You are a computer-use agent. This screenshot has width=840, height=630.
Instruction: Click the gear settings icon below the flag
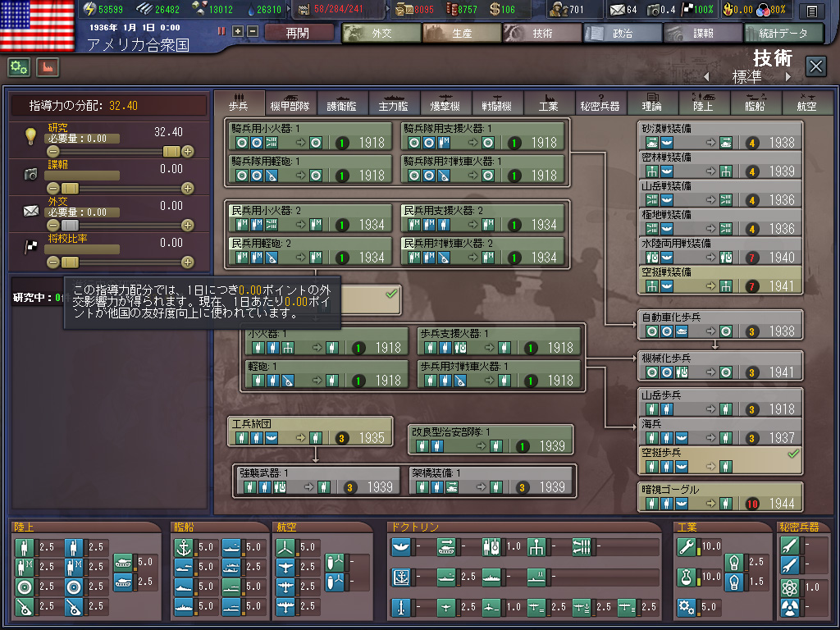(x=19, y=67)
